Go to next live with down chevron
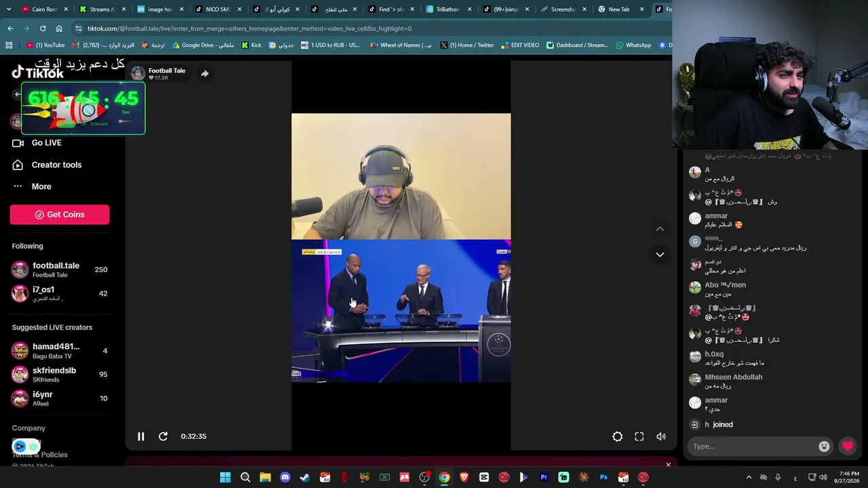This screenshot has height=488, width=868. click(660, 254)
